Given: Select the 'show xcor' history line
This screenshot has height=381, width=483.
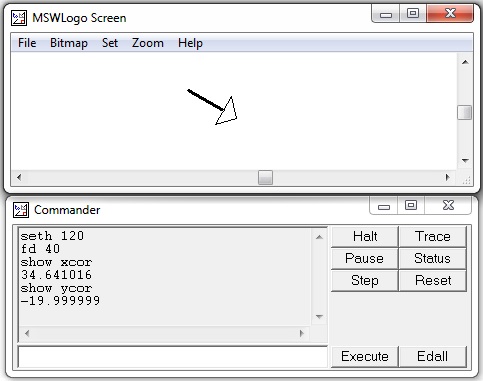Looking at the screenshot, I should [x=56, y=262].
